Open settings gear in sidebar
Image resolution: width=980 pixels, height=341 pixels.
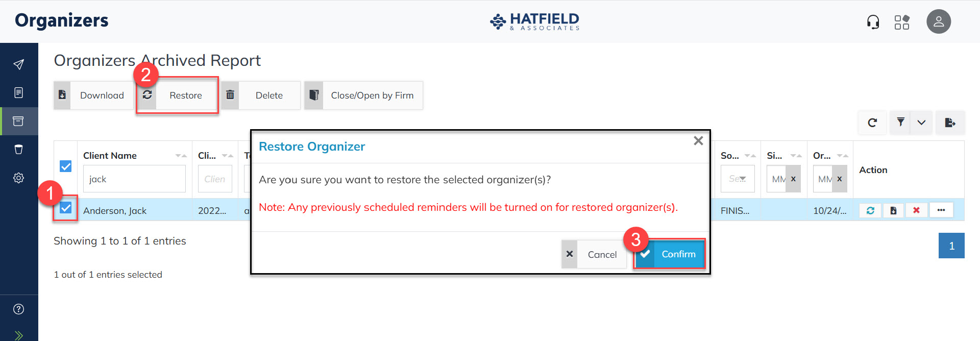coord(19,178)
